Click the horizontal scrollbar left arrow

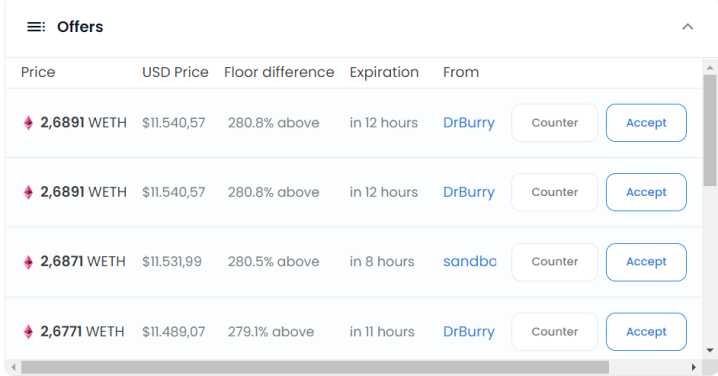pos(13,367)
